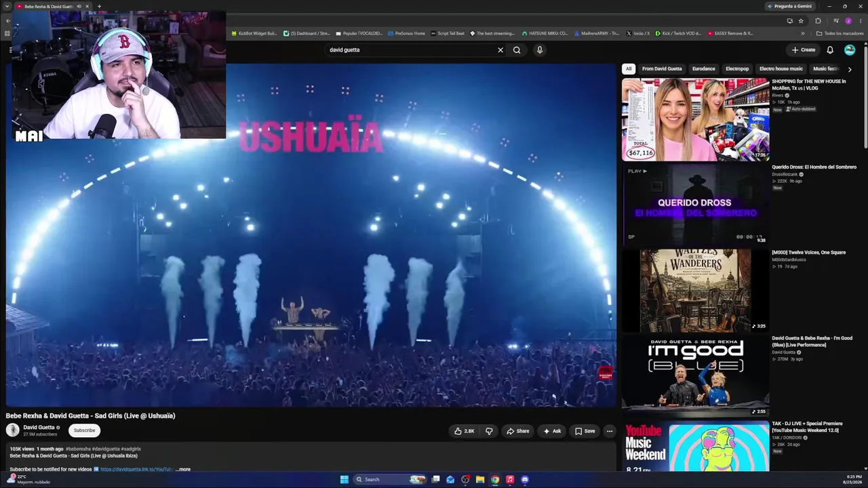The image size is (868, 488).
Task: Open the weather widget in the taskbar
Action: pos(27,479)
